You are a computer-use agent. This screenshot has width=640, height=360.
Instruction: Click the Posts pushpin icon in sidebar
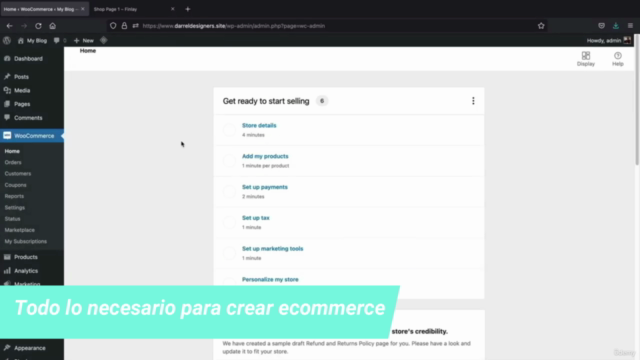click(x=7, y=77)
